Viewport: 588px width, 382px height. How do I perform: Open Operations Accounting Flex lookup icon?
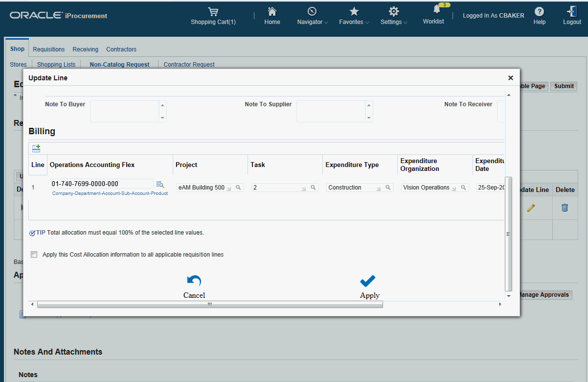coord(160,184)
